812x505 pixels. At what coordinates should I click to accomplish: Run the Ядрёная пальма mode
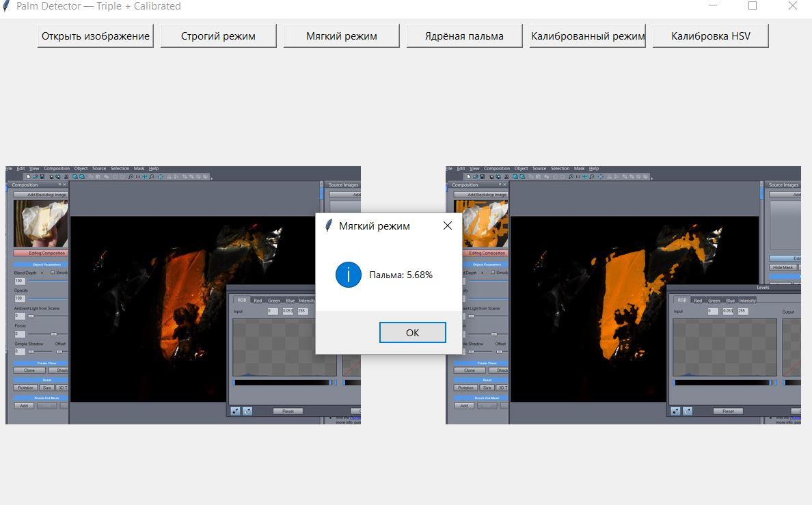click(x=464, y=36)
